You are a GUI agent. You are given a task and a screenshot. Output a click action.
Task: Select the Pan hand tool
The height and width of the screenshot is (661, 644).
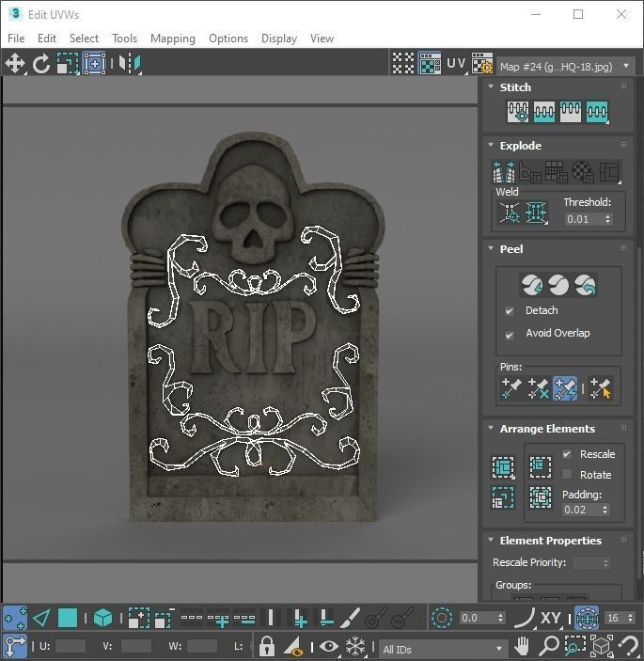click(522, 645)
